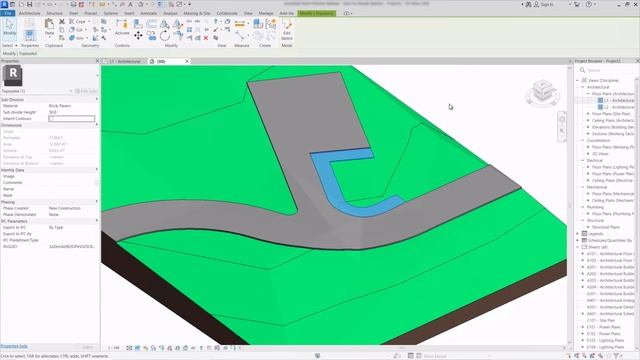The height and width of the screenshot is (360, 640).
Task: Click the navigation bar zoom icon
Action: coord(562,131)
